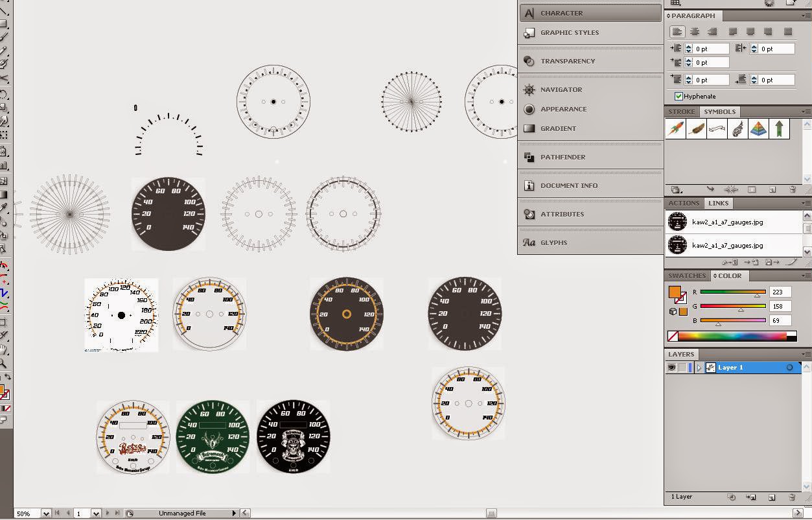The image size is (812, 520).
Task: Click the R color slider
Action: [732, 292]
